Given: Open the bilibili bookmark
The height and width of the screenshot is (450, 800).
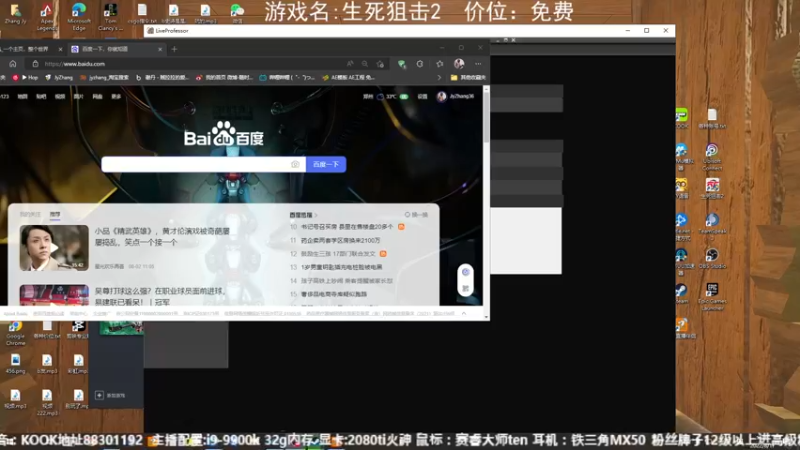Looking at the screenshot, I should [287, 78].
